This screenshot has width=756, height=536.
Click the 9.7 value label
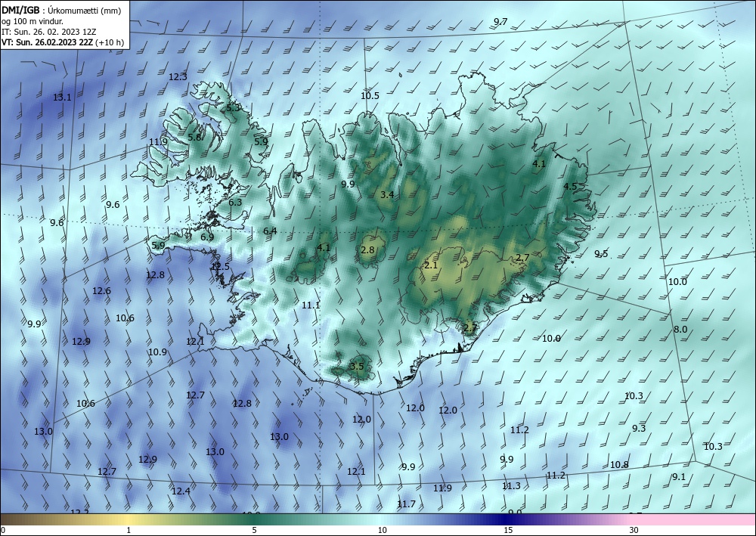point(500,21)
